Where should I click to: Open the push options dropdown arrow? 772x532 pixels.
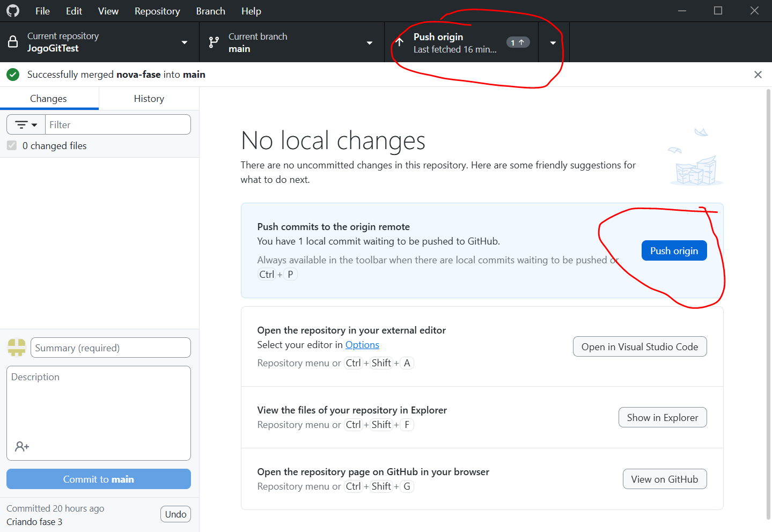[x=553, y=42]
